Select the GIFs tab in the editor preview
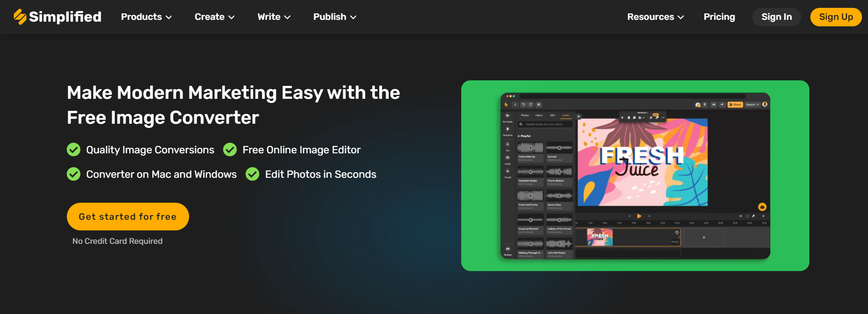868x314 pixels. (x=553, y=115)
